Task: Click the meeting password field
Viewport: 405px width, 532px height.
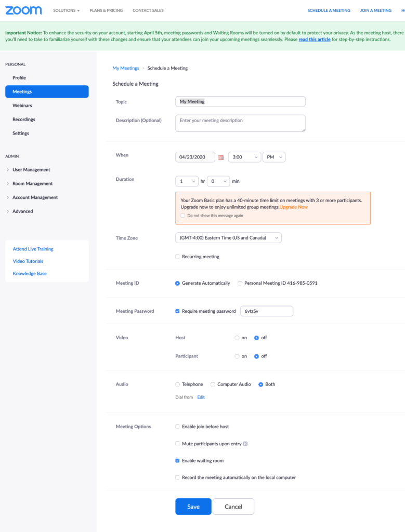Action: pos(267,311)
